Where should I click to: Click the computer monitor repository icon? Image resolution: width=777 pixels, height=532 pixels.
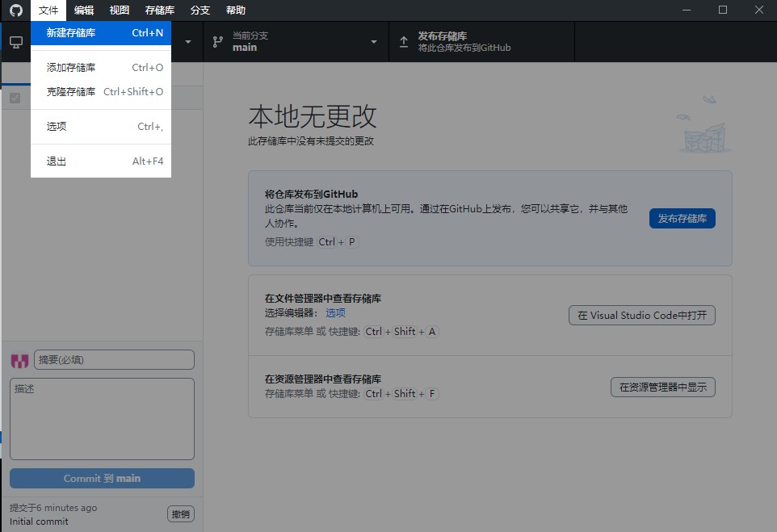[x=15, y=42]
